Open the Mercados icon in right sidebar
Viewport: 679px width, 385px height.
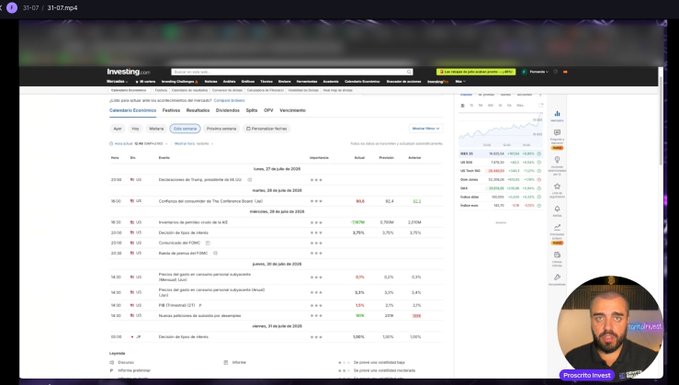(557, 113)
